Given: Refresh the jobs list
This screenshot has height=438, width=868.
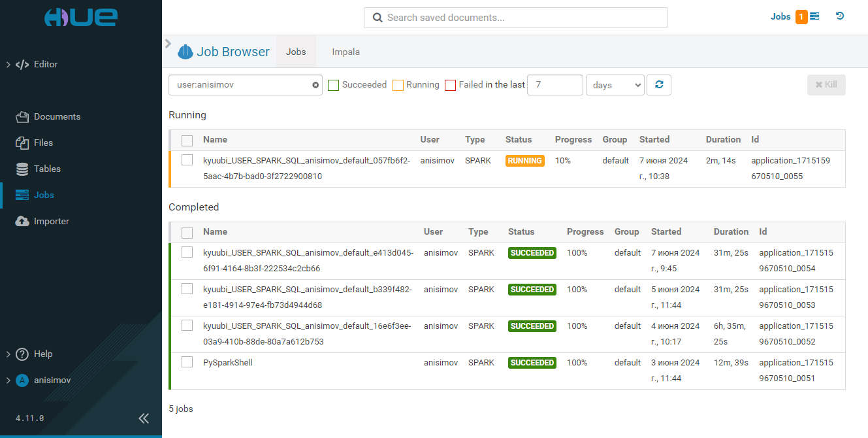Looking at the screenshot, I should coord(659,85).
